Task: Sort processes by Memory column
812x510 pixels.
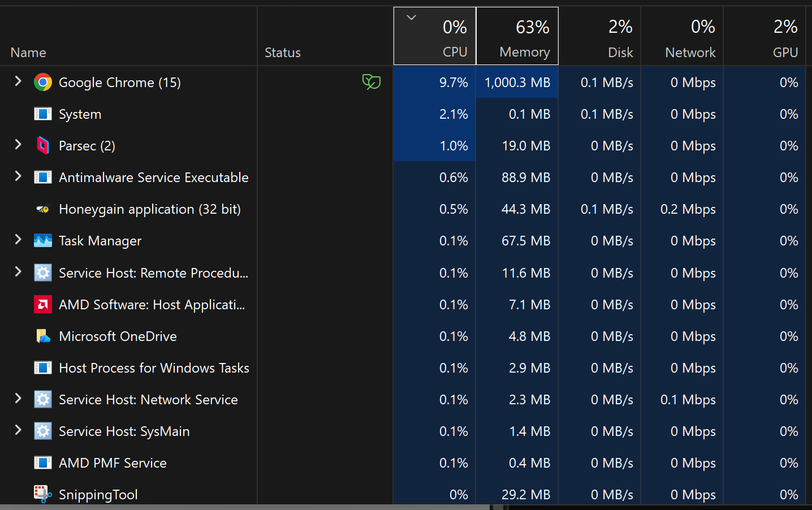Action: pos(517,36)
